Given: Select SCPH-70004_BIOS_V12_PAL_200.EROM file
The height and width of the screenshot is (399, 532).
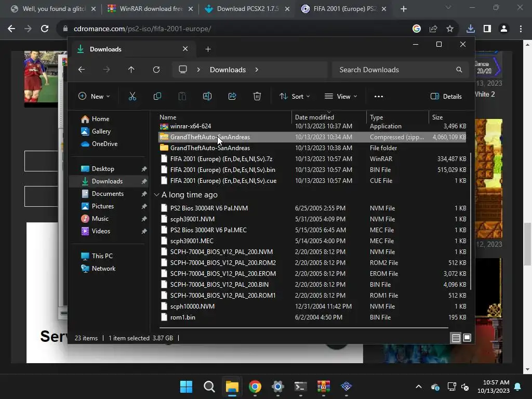Looking at the screenshot, I should coord(312,273).
